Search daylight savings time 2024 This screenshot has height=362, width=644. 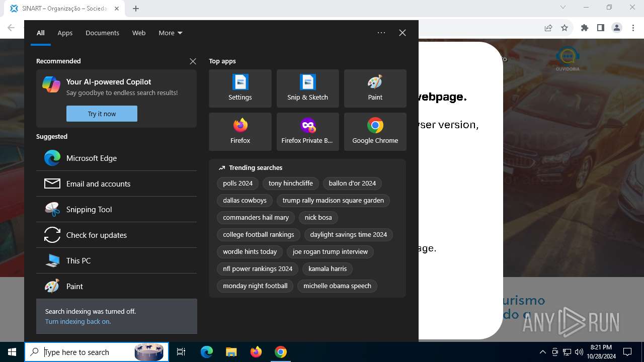click(348, 235)
